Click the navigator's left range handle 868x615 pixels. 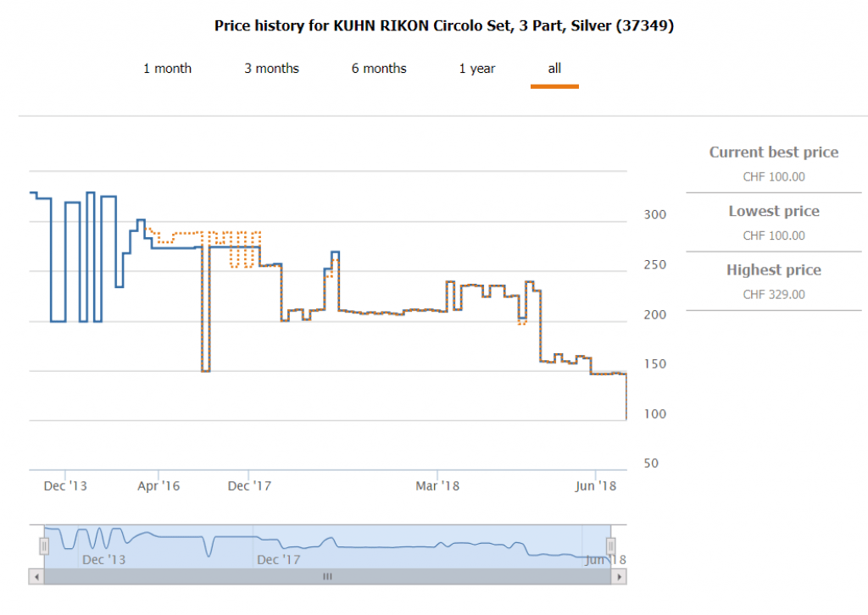coord(44,546)
